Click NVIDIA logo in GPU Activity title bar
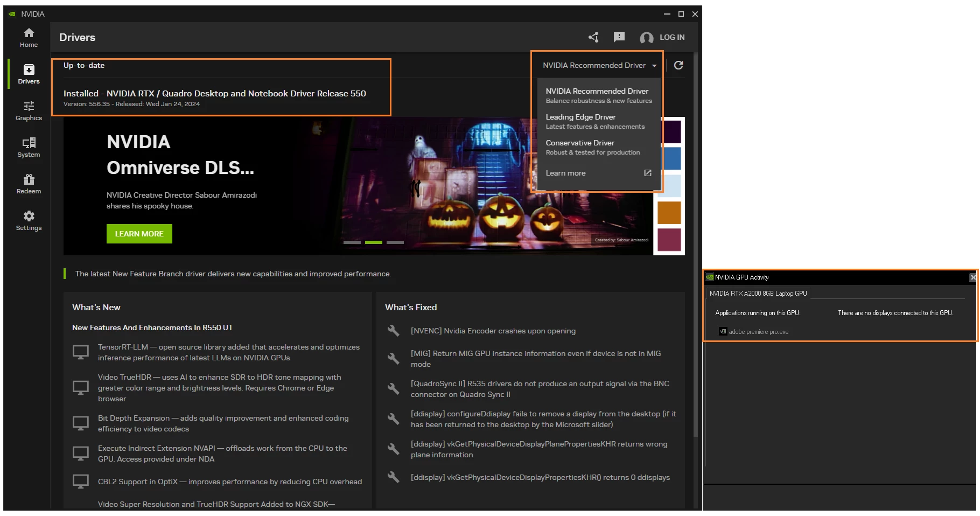Image resolution: width=980 pixels, height=516 pixels. pos(710,277)
